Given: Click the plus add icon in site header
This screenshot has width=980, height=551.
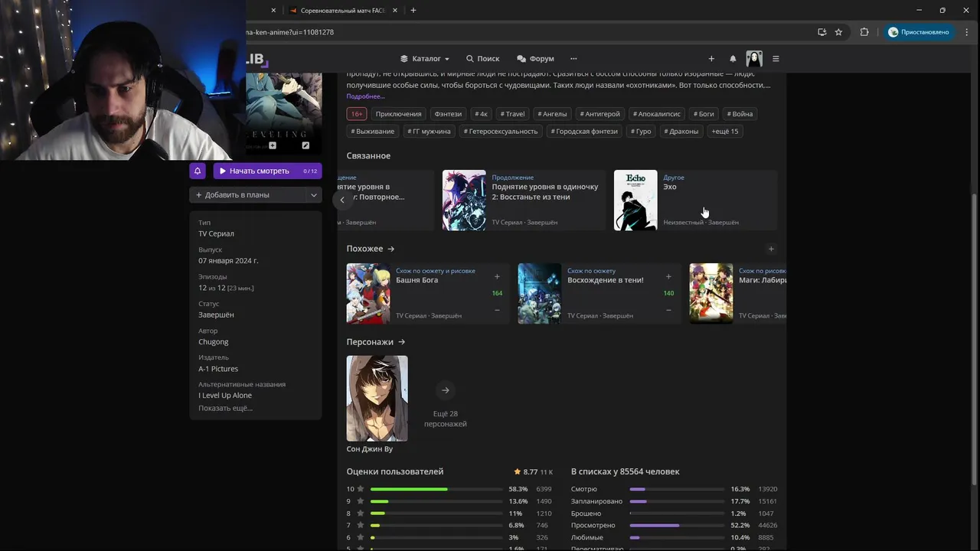Looking at the screenshot, I should click(x=711, y=59).
